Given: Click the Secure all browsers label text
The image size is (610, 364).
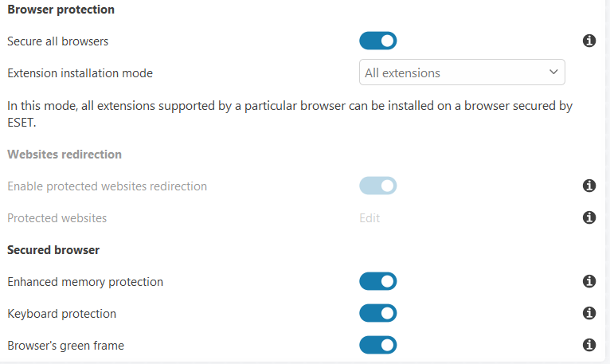Looking at the screenshot, I should click(x=57, y=41).
